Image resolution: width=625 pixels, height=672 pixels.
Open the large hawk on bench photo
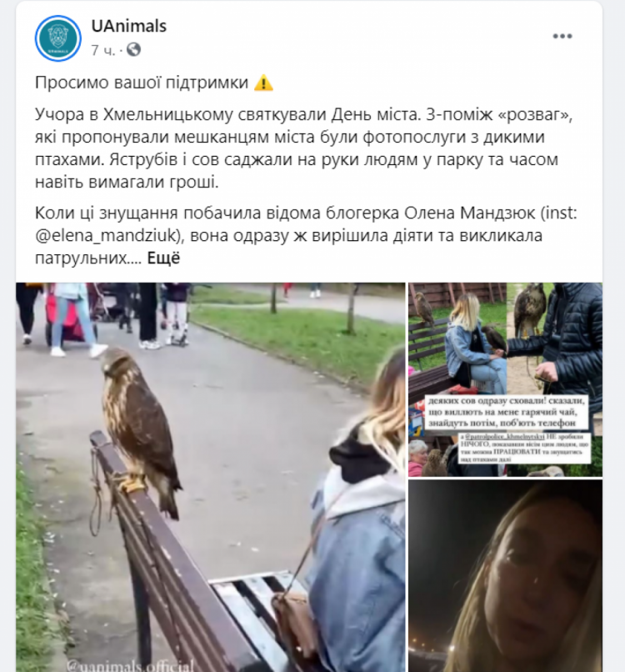tap(210, 477)
